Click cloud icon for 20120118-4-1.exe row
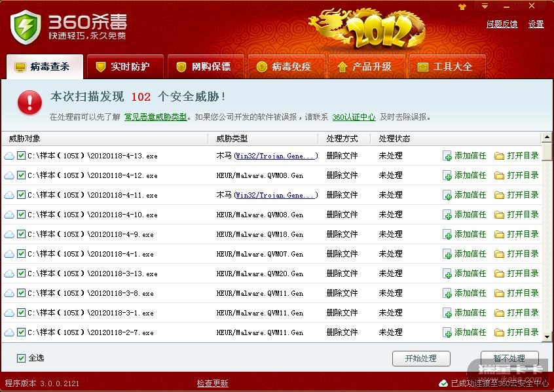554x392 pixels. coord(9,254)
